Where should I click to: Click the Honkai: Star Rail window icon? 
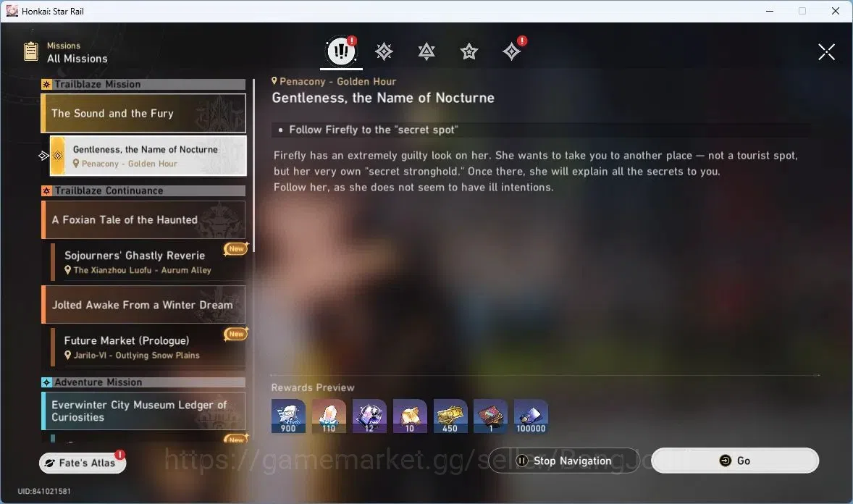[x=12, y=11]
